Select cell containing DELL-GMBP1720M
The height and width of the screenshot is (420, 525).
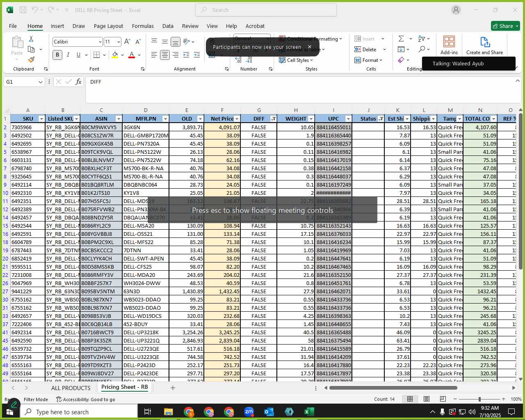[x=146, y=135]
